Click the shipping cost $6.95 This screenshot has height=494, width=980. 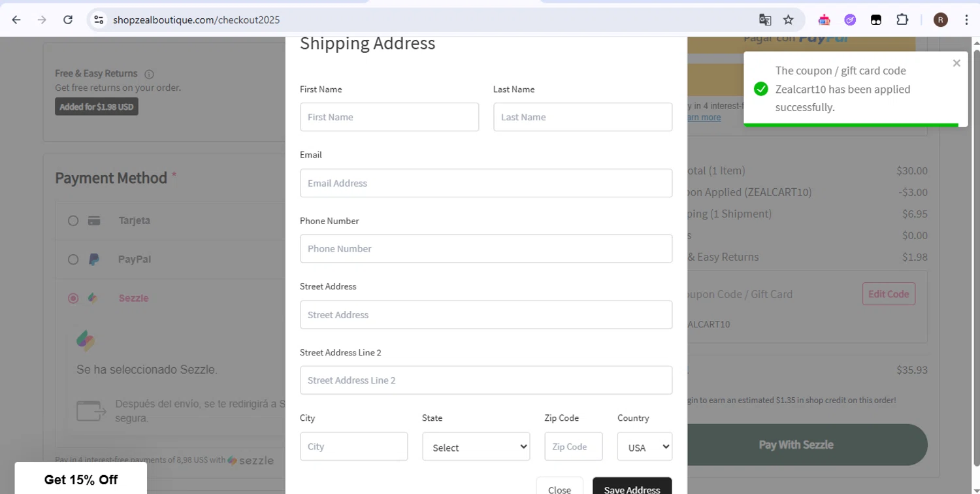pos(915,214)
